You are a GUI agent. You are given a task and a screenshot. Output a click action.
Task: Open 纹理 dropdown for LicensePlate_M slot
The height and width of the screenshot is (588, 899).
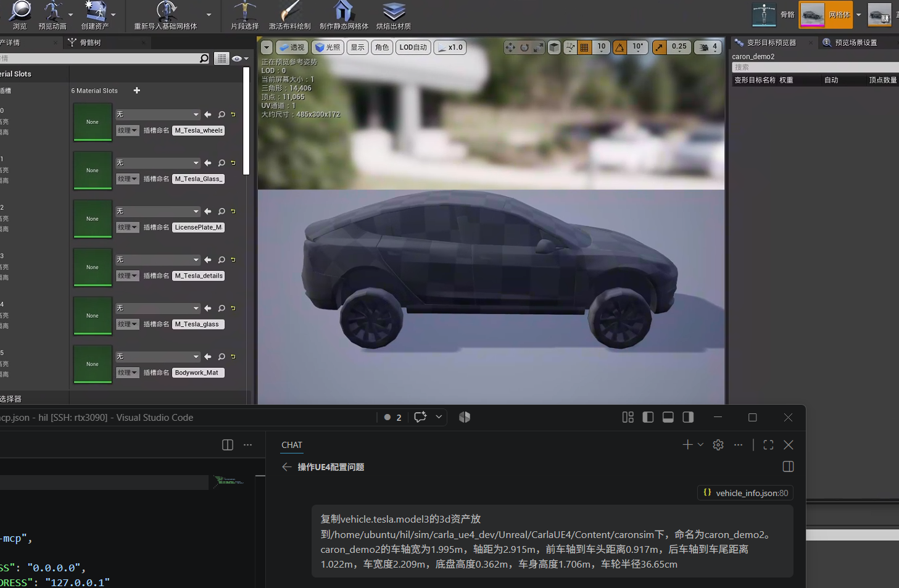128,227
